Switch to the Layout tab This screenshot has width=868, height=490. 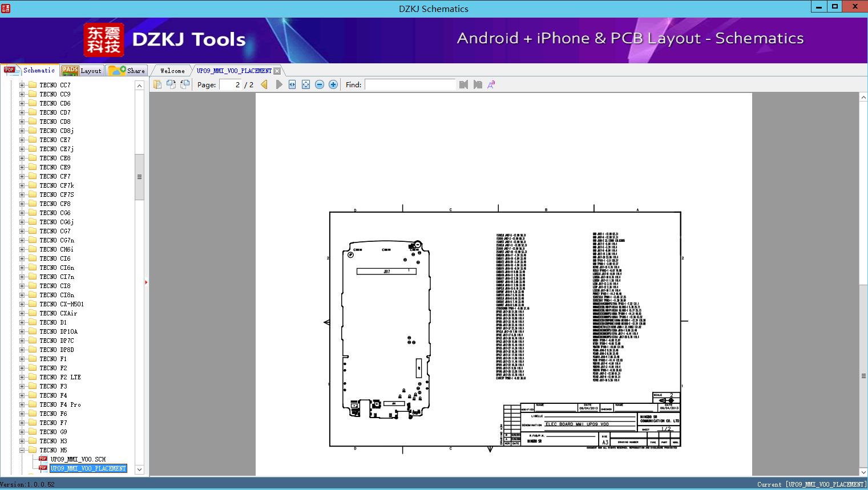point(82,71)
